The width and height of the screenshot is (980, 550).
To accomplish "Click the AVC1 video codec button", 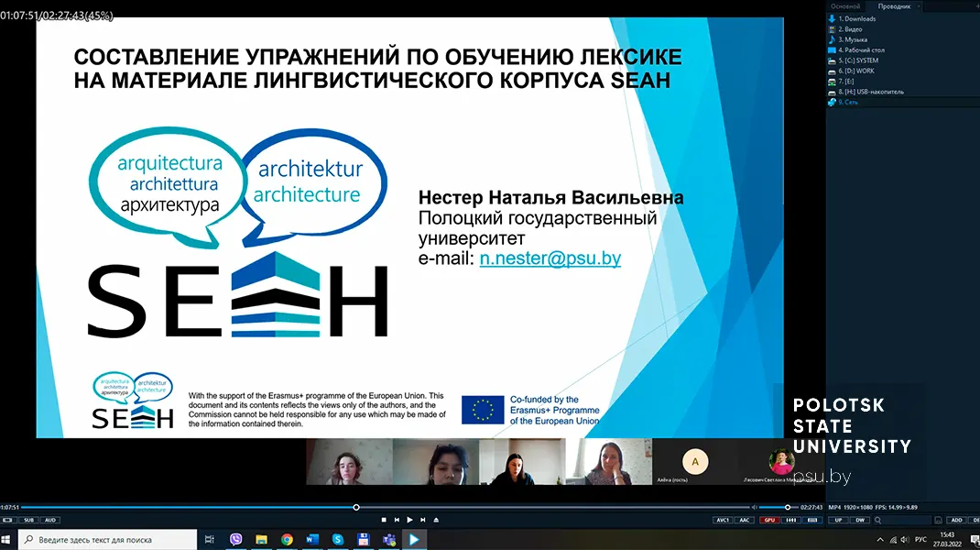I will [723, 520].
